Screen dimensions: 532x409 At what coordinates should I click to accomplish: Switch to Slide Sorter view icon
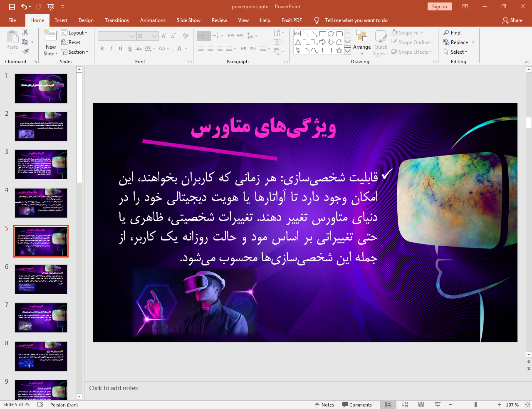click(404, 404)
